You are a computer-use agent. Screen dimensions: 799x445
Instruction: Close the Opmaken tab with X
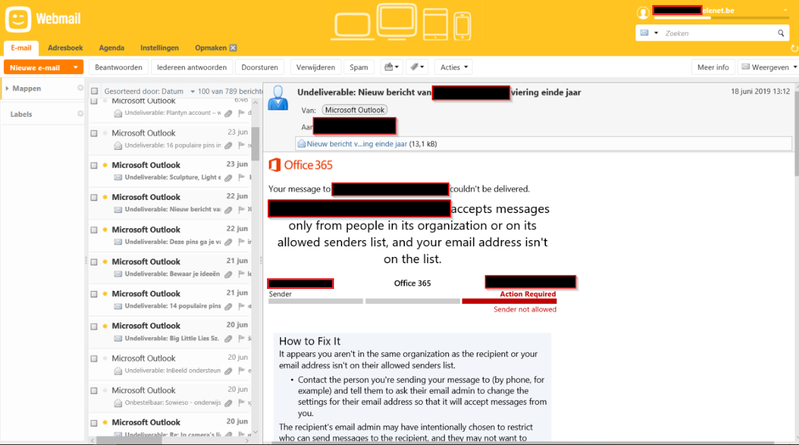tap(233, 48)
